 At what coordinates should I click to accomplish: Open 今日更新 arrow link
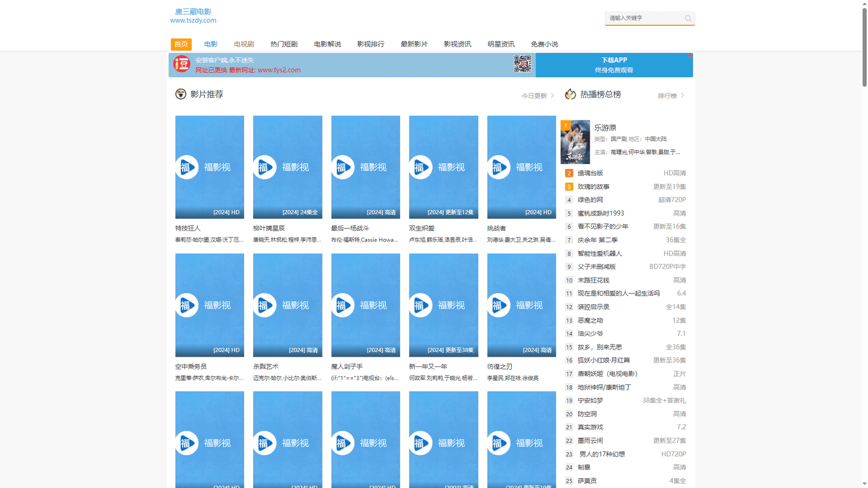(x=538, y=96)
